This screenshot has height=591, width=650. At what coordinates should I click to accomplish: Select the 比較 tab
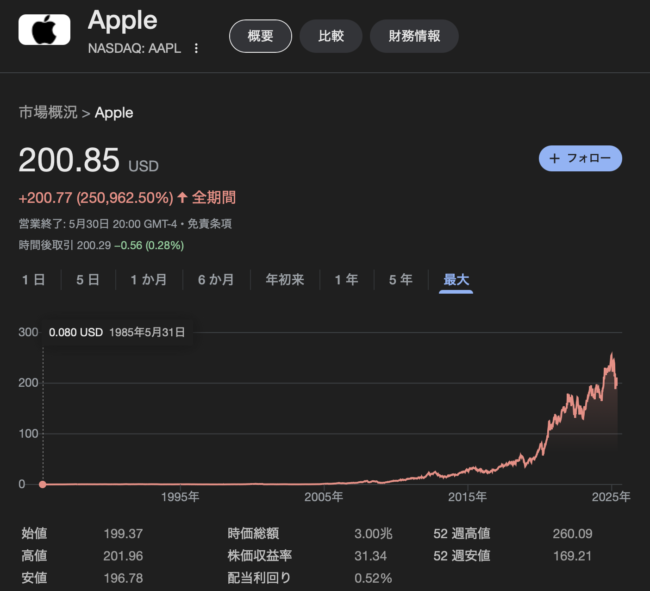tap(331, 36)
